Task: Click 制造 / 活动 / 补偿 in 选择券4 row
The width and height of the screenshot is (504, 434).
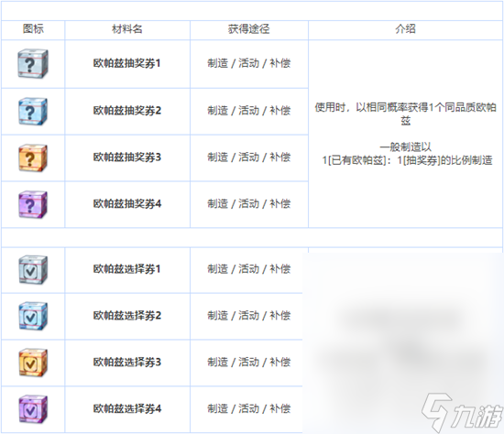Action: coord(248,408)
